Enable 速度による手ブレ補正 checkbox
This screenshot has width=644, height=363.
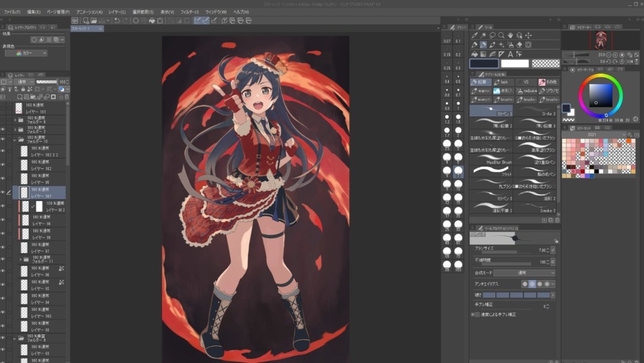[x=477, y=315]
